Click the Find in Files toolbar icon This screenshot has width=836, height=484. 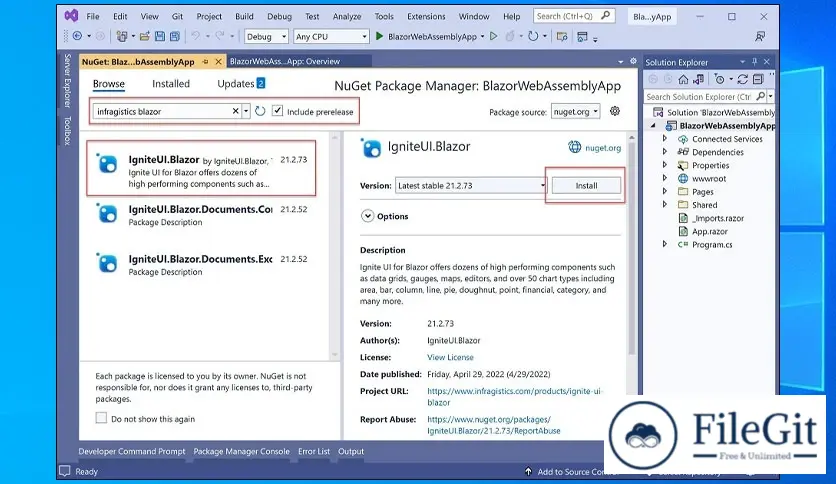pos(562,36)
